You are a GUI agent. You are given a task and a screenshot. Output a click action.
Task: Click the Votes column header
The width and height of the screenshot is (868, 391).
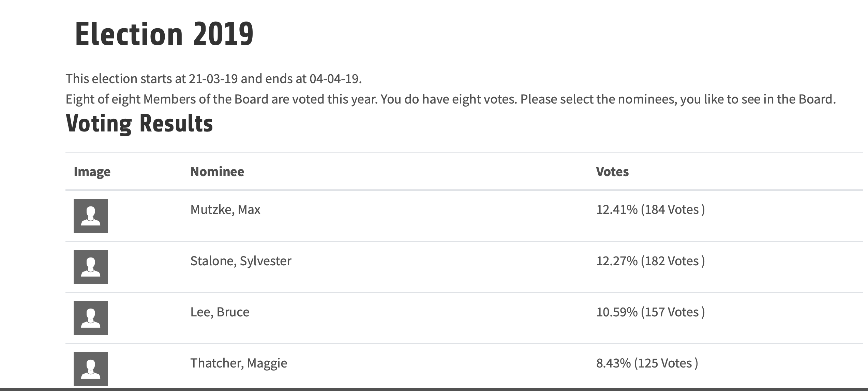pos(612,172)
